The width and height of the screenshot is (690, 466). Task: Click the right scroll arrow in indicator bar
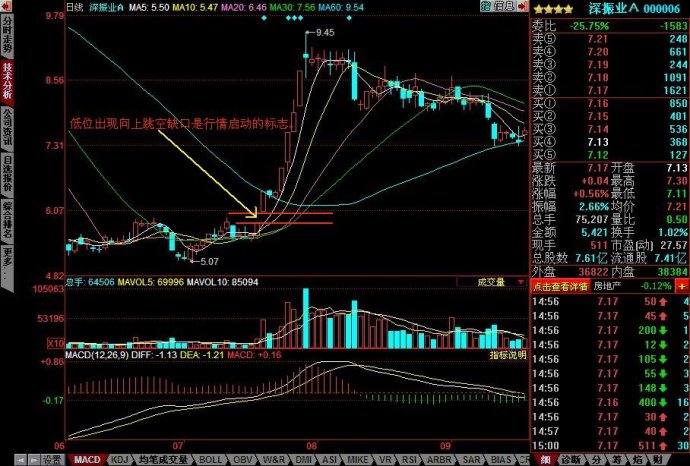click(33, 460)
